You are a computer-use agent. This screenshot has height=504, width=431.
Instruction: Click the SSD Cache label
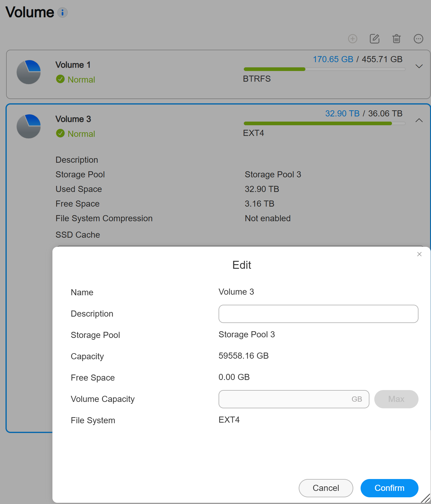[x=78, y=235]
